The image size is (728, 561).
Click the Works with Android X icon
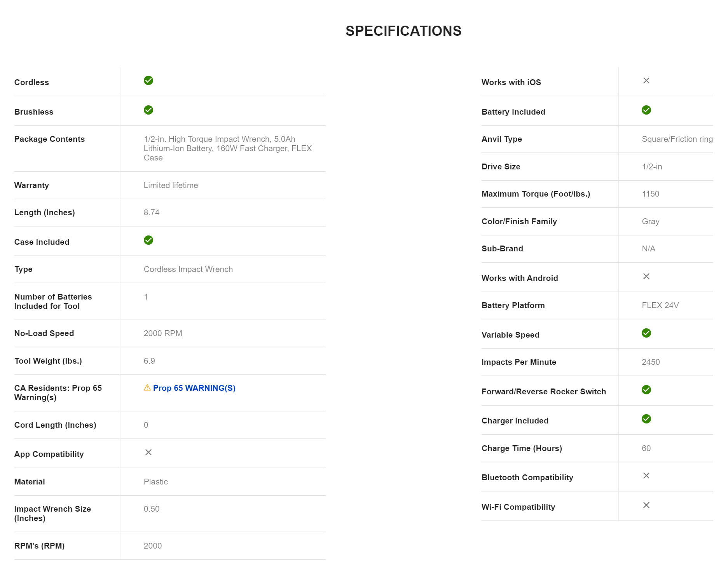tap(646, 276)
